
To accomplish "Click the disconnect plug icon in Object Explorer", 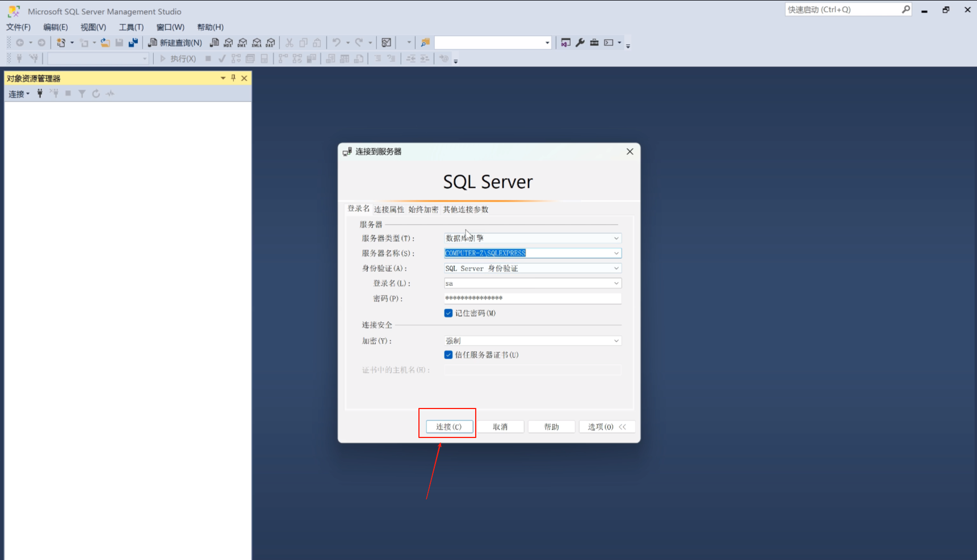I will tap(54, 94).
